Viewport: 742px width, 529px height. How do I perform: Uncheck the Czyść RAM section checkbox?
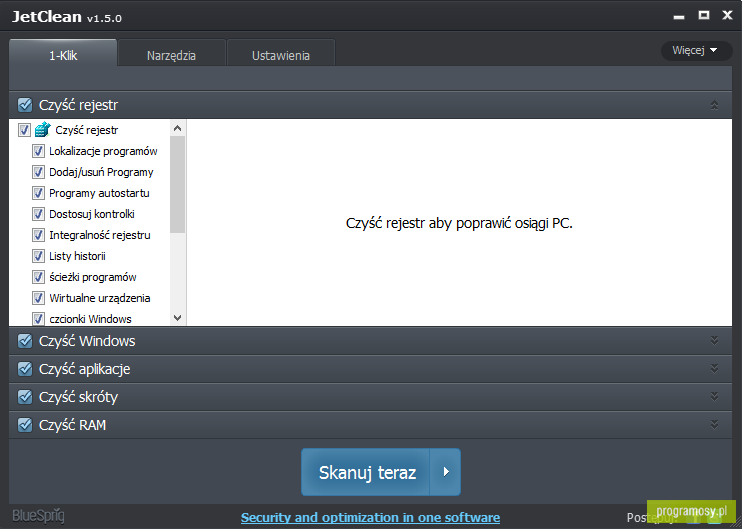pos(25,424)
